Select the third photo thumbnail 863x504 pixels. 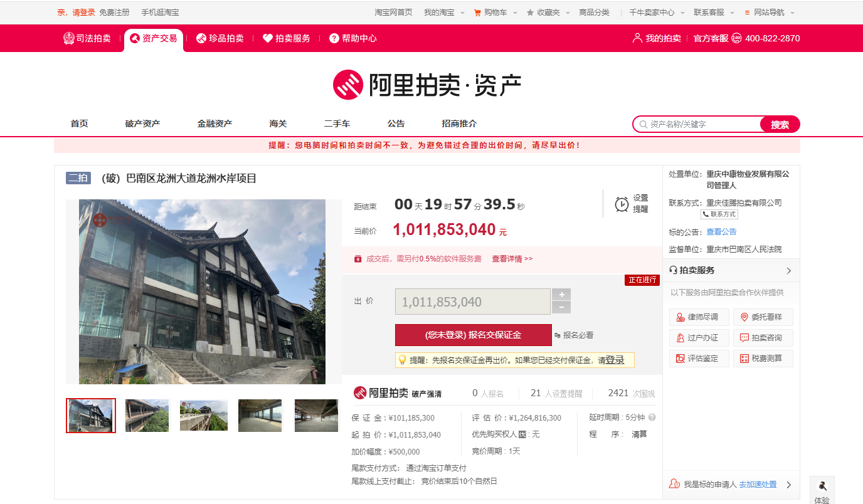pyautogui.click(x=204, y=416)
